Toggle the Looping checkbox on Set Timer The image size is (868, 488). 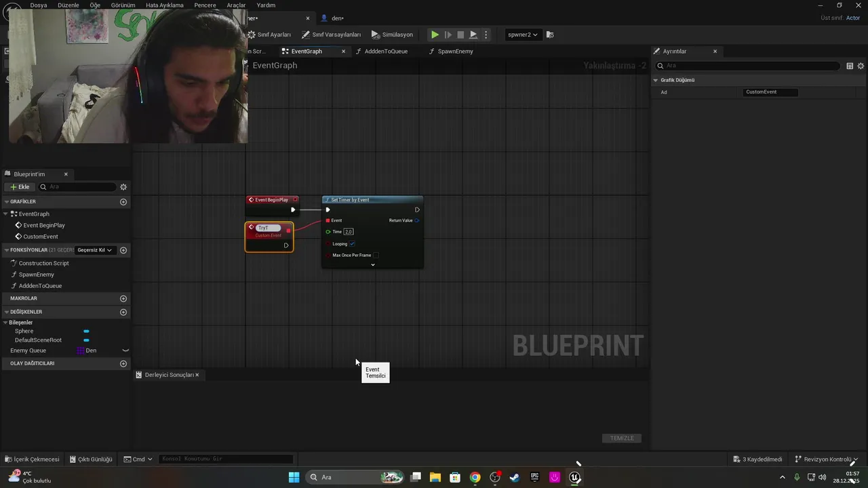pos(353,244)
